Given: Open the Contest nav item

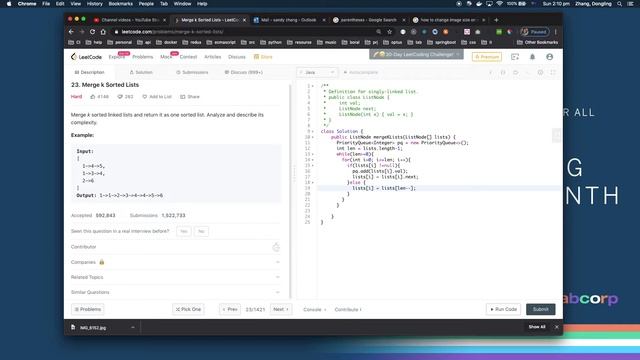Looking at the screenshot, I should [x=188, y=57].
